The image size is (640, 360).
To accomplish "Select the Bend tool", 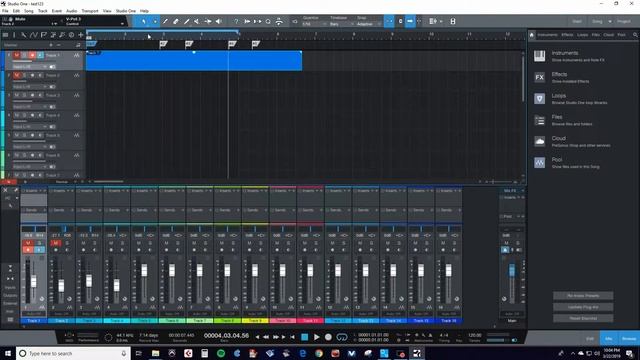I will pyautogui.click(x=208, y=21).
